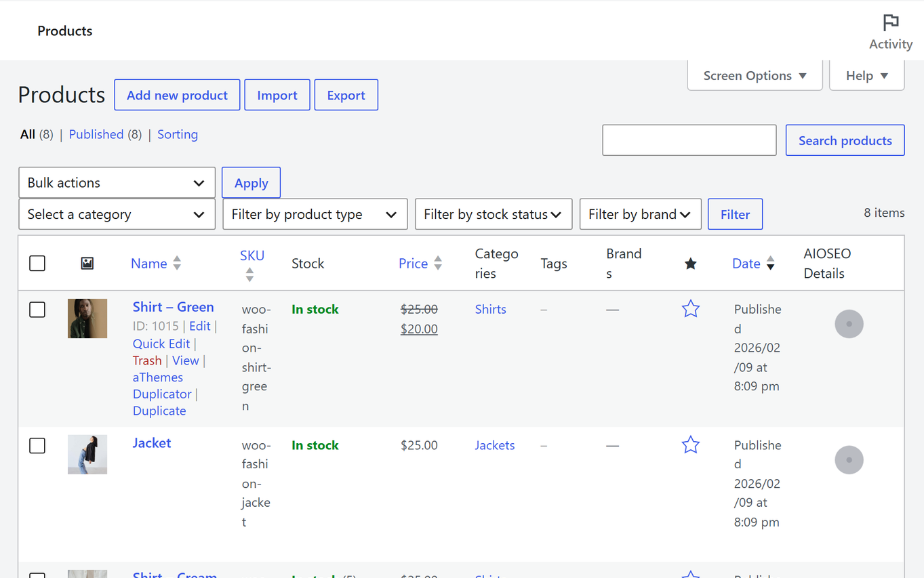Image resolution: width=924 pixels, height=578 pixels.
Task: Check the Shirt – Green row checkbox
Action: [37, 310]
